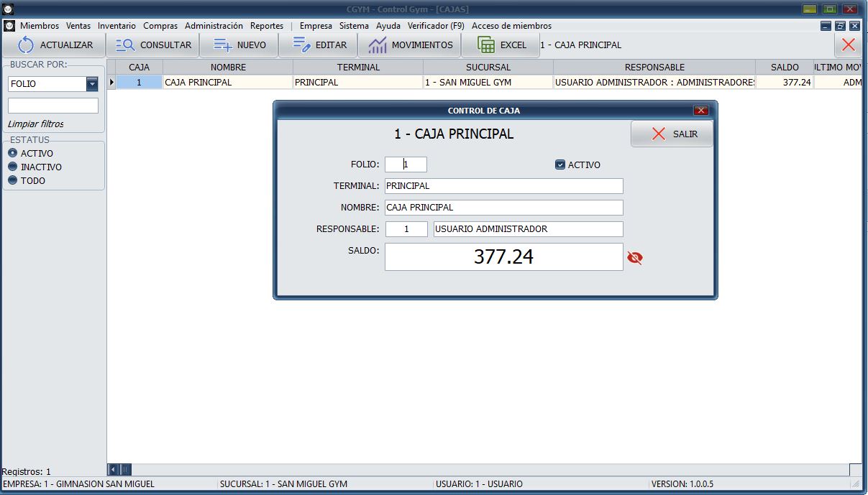The image size is (868, 495).
Task: Click the Limpiar filtros link
Action: pos(35,124)
